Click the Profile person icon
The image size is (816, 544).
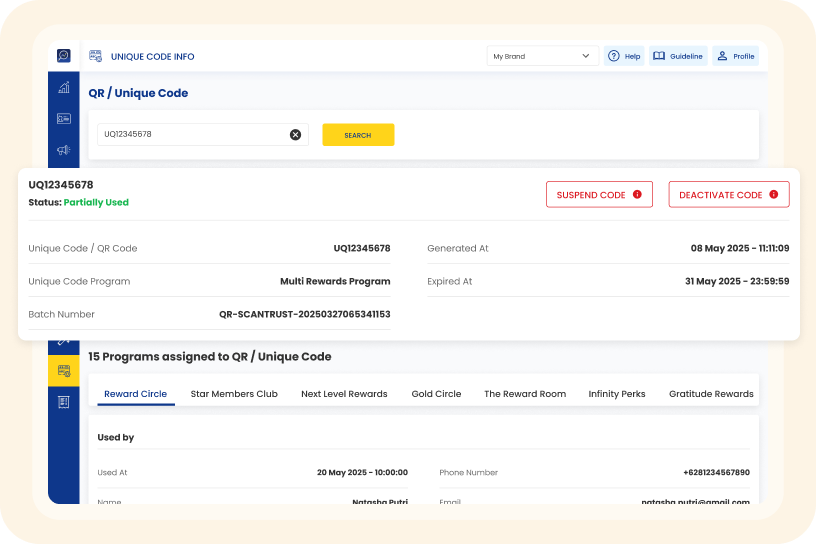722,56
